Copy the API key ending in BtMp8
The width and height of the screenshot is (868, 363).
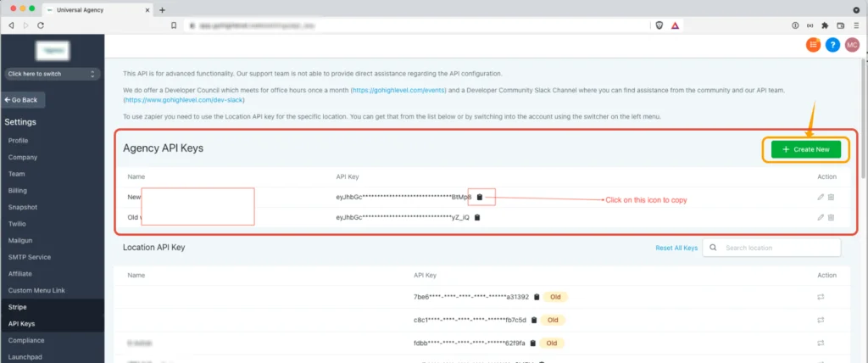click(x=480, y=197)
